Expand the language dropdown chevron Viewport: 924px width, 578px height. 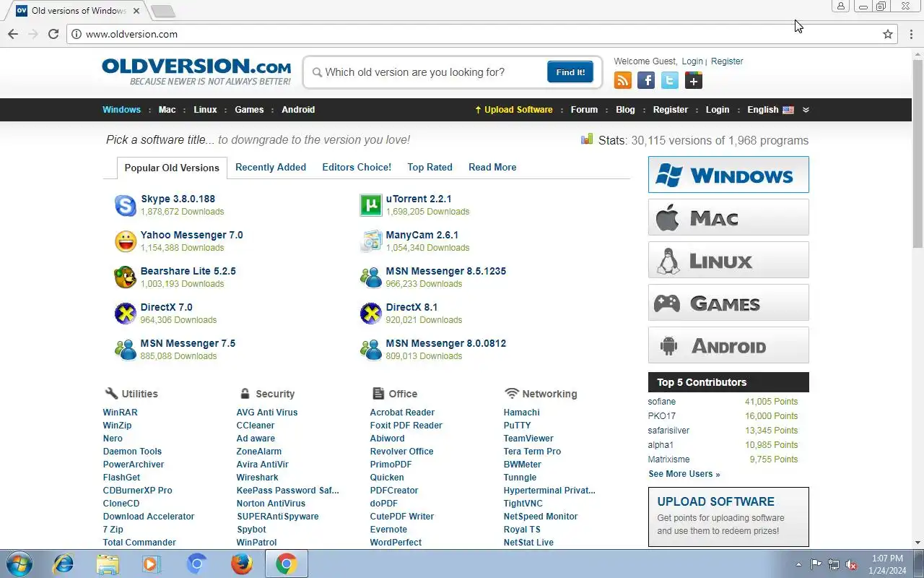(x=806, y=110)
